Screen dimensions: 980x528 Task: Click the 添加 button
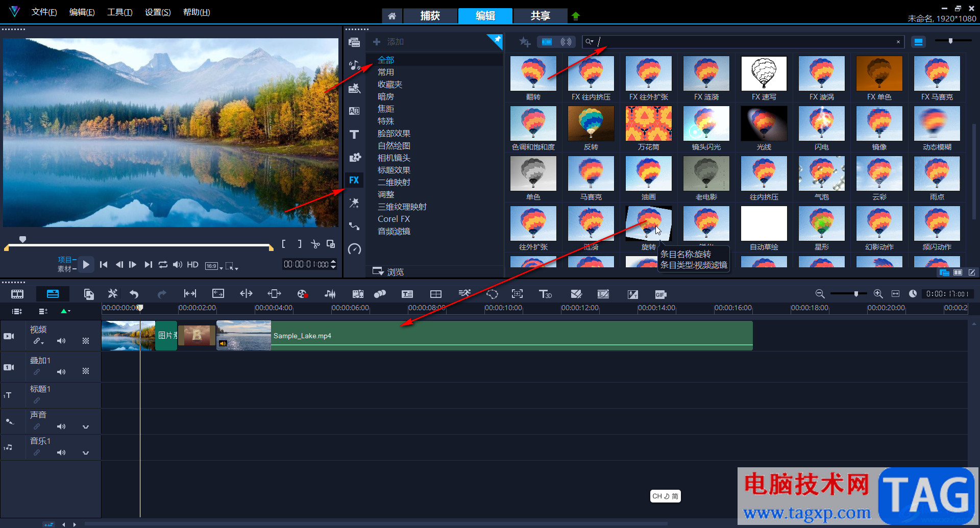tap(389, 42)
